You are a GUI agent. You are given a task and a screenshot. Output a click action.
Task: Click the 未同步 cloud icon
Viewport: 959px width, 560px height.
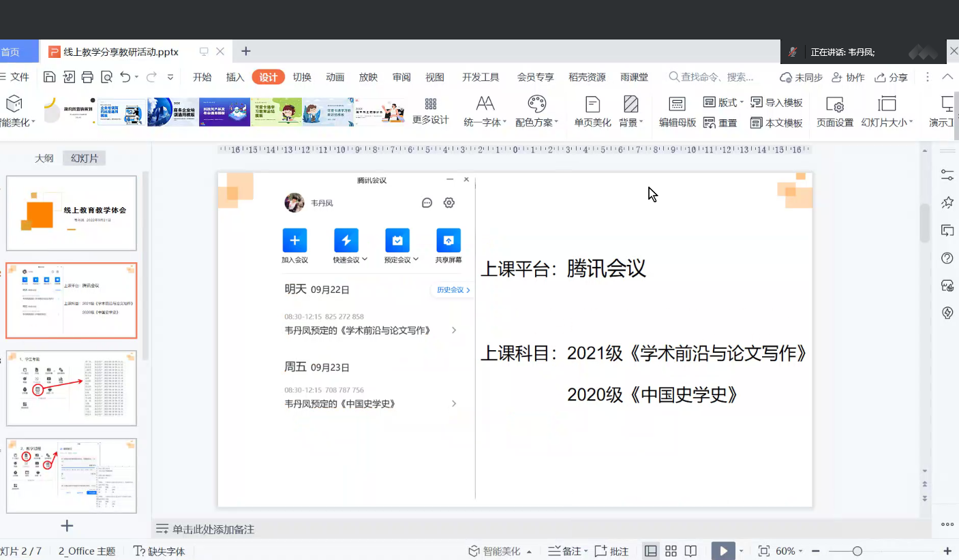pyautogui.click(x=786, y=78)
